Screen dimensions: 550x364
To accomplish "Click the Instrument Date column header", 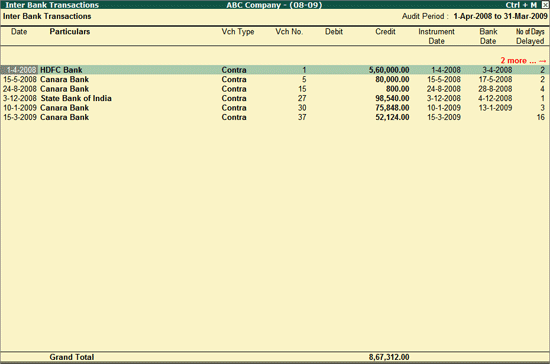I will coord(436,36).
